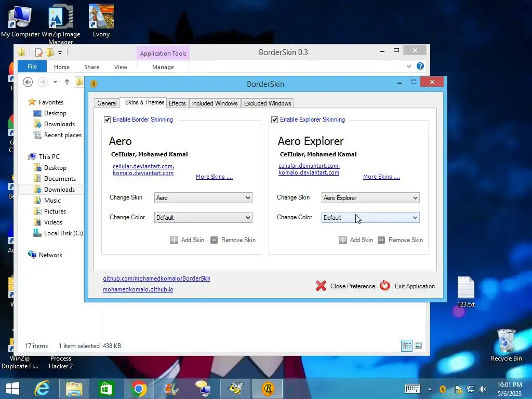532x399 pixels.
Task: Select Favorites in Explorer navigation pane
Action: [51, 102]
